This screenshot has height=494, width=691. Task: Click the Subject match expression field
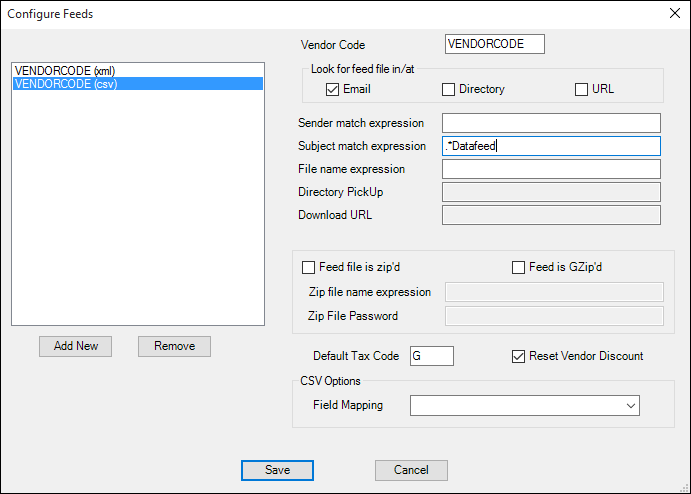[551, 146]
